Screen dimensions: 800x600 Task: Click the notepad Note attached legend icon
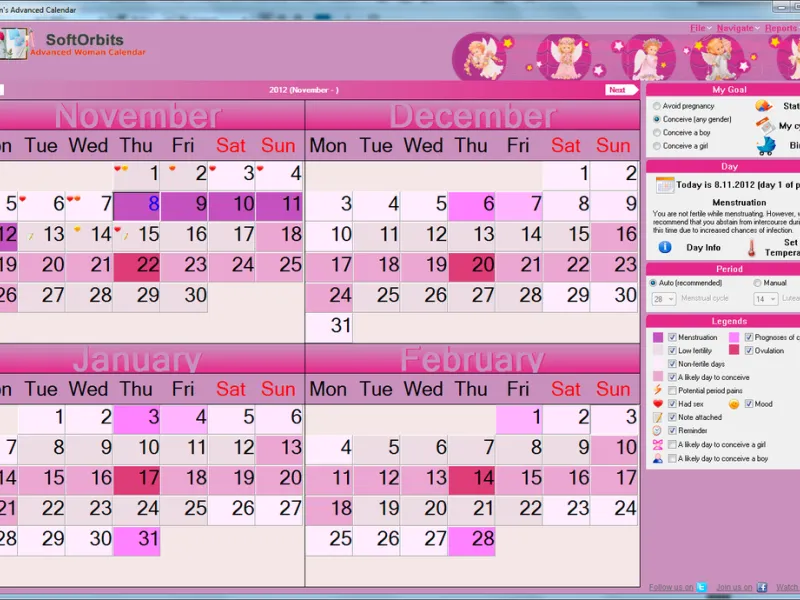[x=658, y=417]
